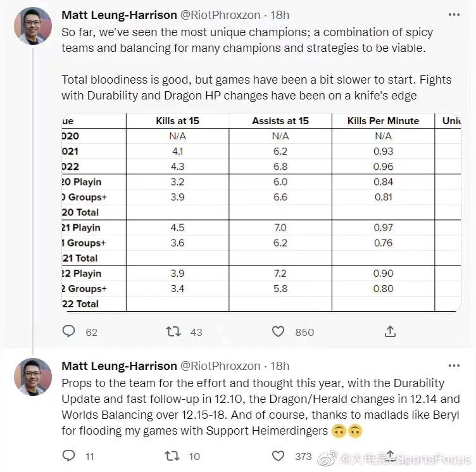
Task: Open profile avatar on the second tweet
Action: pos(33,377)
